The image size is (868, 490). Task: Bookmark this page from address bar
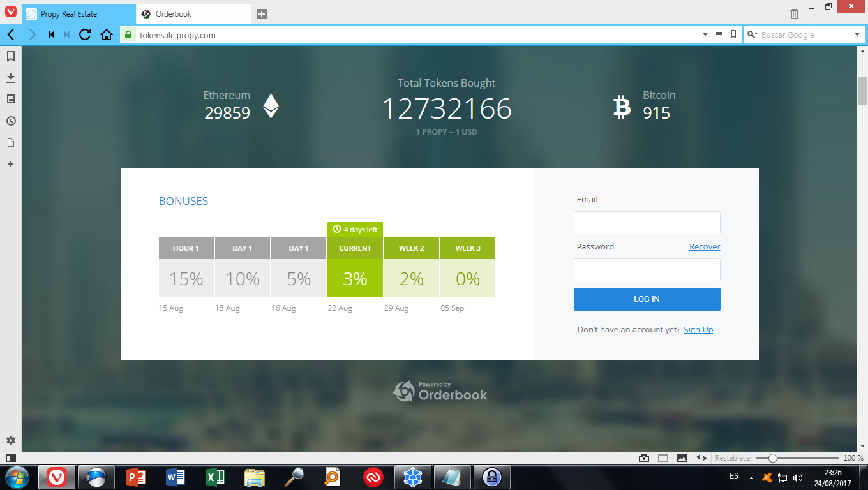point(733,34)
